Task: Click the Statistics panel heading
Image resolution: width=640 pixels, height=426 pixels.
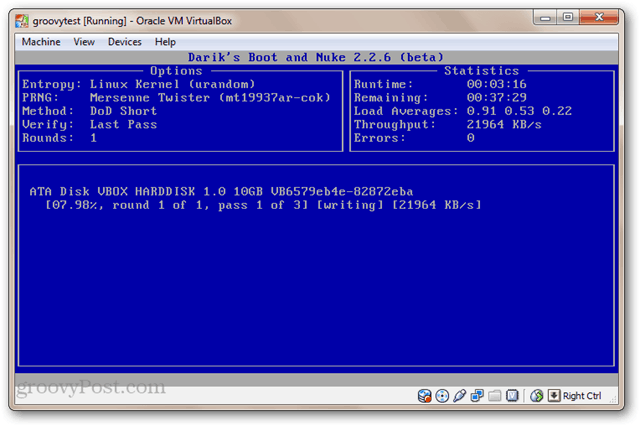Action: (481, 71)
